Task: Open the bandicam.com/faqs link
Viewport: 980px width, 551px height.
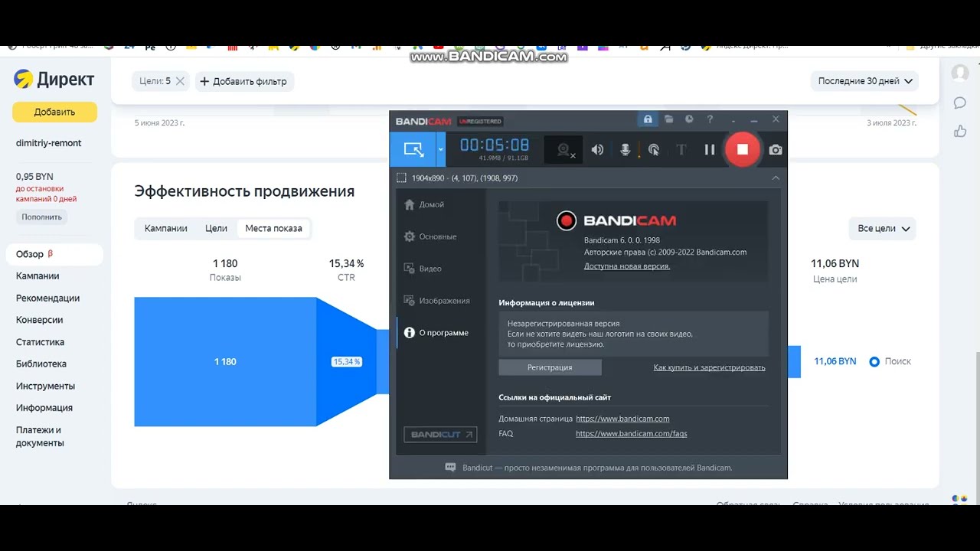Action: [x=632, y=433]
